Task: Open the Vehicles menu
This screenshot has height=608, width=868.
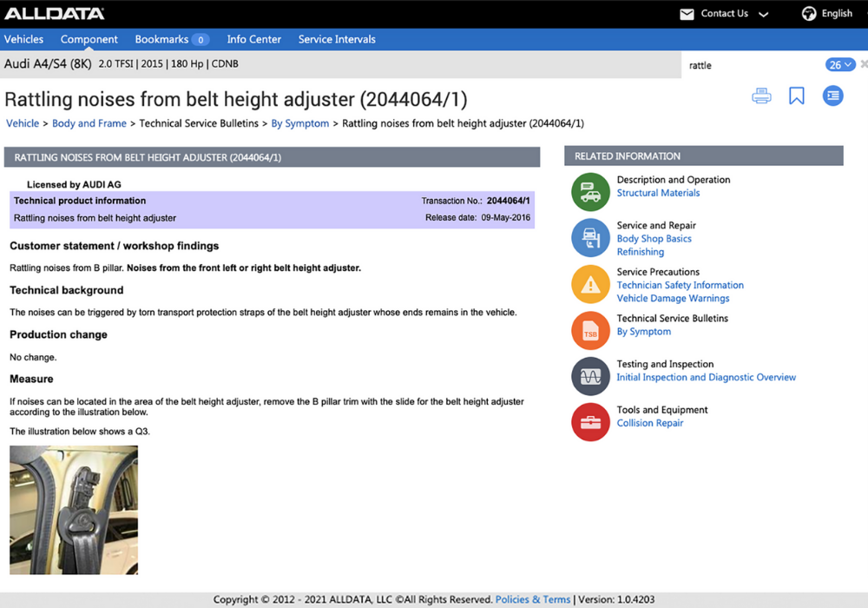Action: click(23, 39)
